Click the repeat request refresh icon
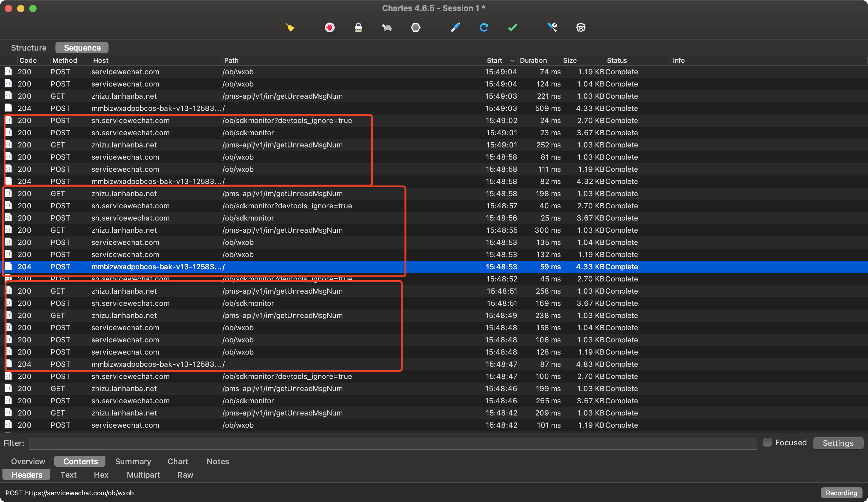 [x=484, y=27]
